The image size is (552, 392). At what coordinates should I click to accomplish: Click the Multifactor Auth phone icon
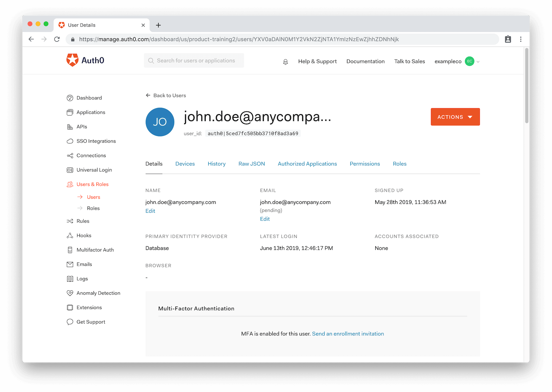click(70, 250)
